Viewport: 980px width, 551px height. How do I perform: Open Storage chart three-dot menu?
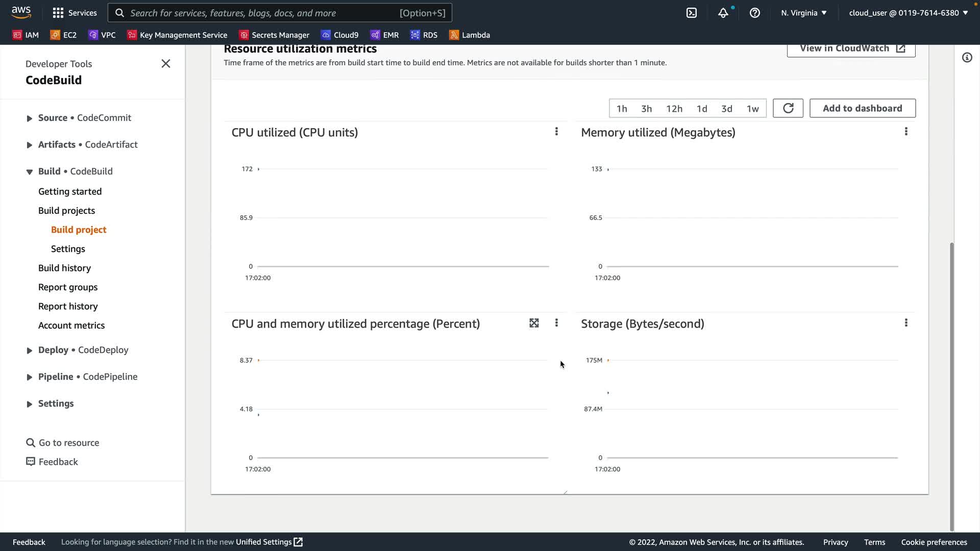(906, 323)
